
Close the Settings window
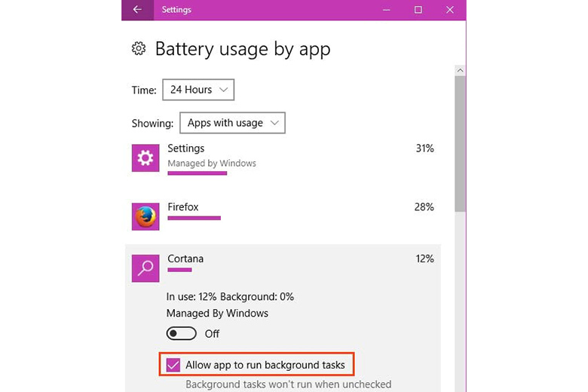tap(452, 10)
